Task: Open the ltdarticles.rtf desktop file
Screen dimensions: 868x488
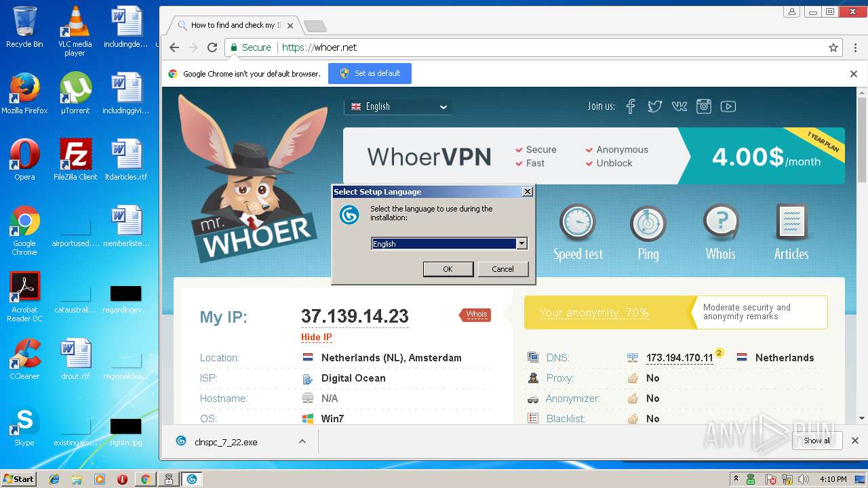Action: pos(126,160)
